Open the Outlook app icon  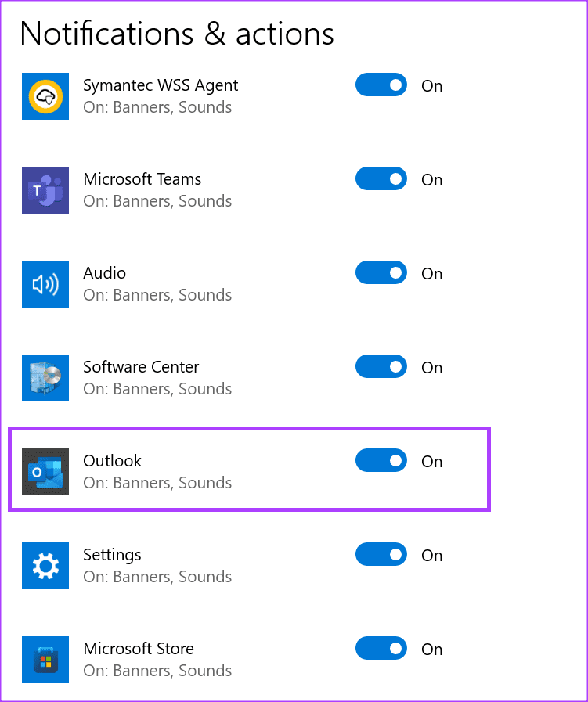[45, 472]
